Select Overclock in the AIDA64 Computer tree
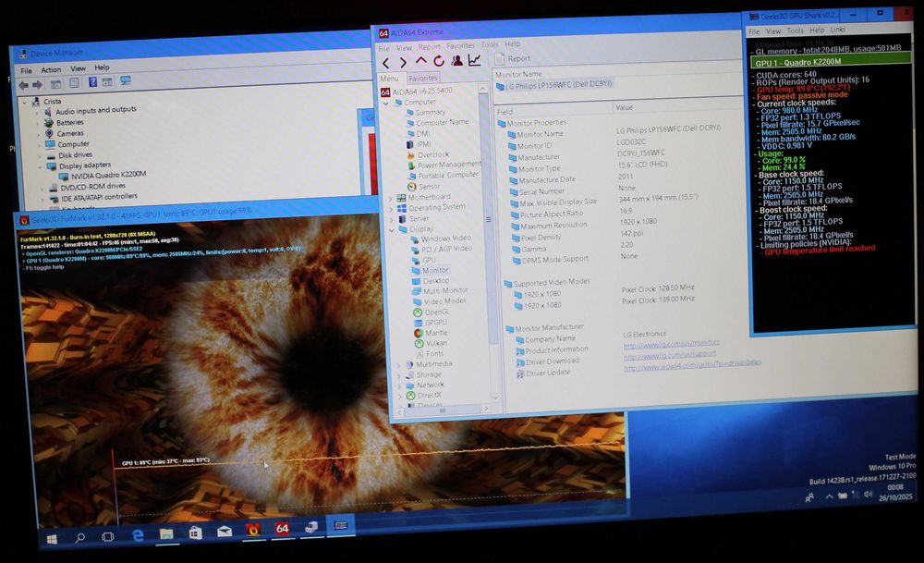The width and height of the screenshot is (924, 563). click(428, 155)
